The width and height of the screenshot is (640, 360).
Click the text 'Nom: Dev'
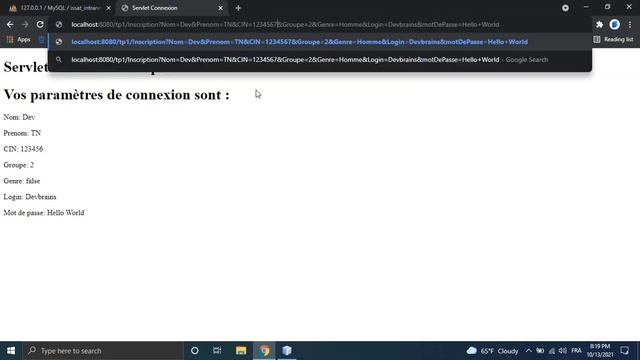click(x=19, y=118)
